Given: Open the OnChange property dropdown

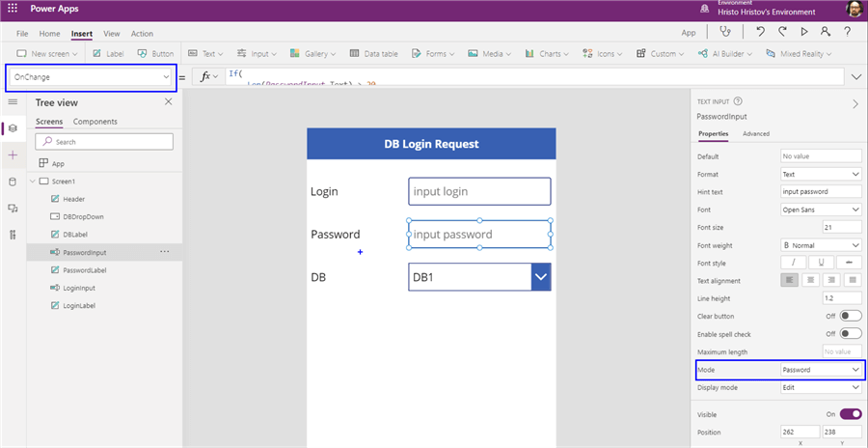Looking at the screenshot, I should click(91, 77).
